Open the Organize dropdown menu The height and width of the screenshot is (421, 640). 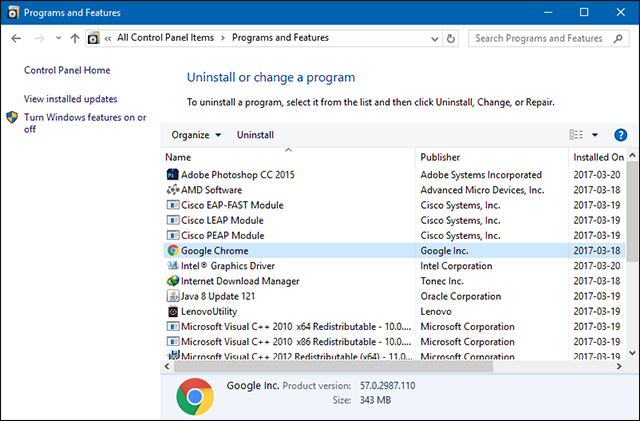point(196,135)
